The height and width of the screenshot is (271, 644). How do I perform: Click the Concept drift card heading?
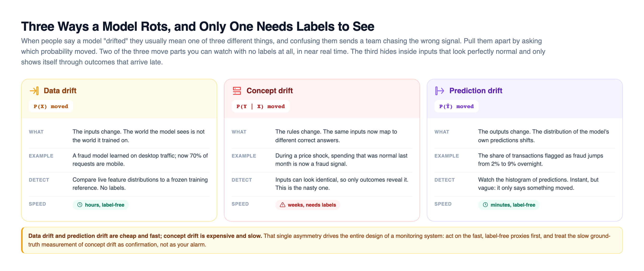click(x=270, y=91)
